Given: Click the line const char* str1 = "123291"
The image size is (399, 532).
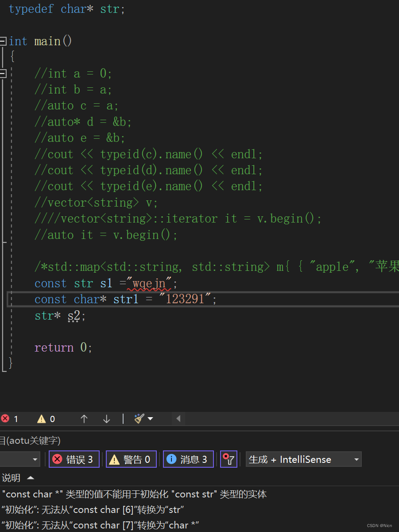Looking at the screenshot, I should coord(126,300).
